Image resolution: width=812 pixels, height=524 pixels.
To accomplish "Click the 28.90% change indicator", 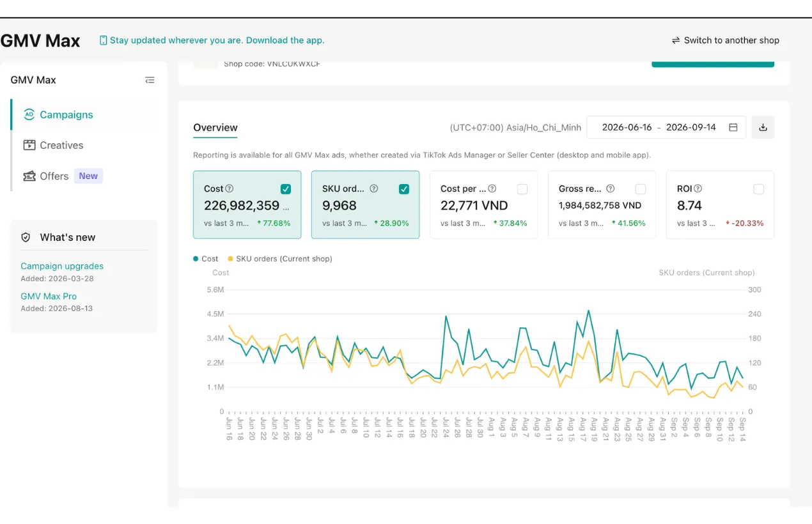I will tap(392, 223).
